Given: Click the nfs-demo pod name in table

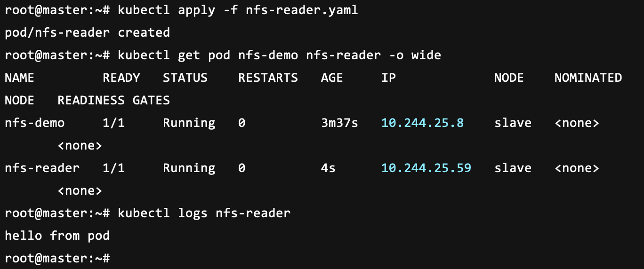Looking at the screenshot, I should 35,123.
